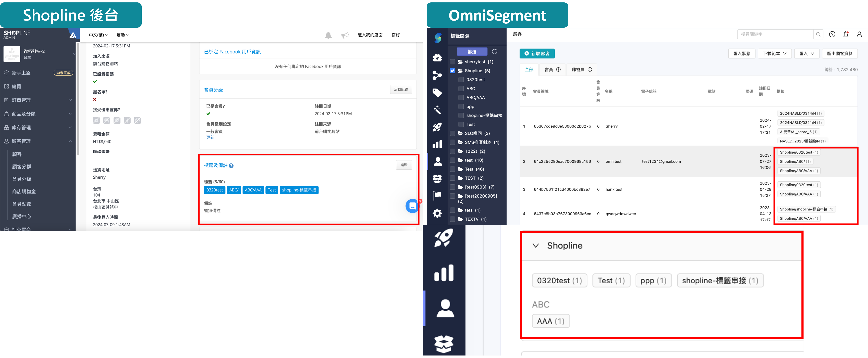Open 顧客分群 in the sidebar menu
The height and width of the screenshot is (358, 868).
coord(22,167)
